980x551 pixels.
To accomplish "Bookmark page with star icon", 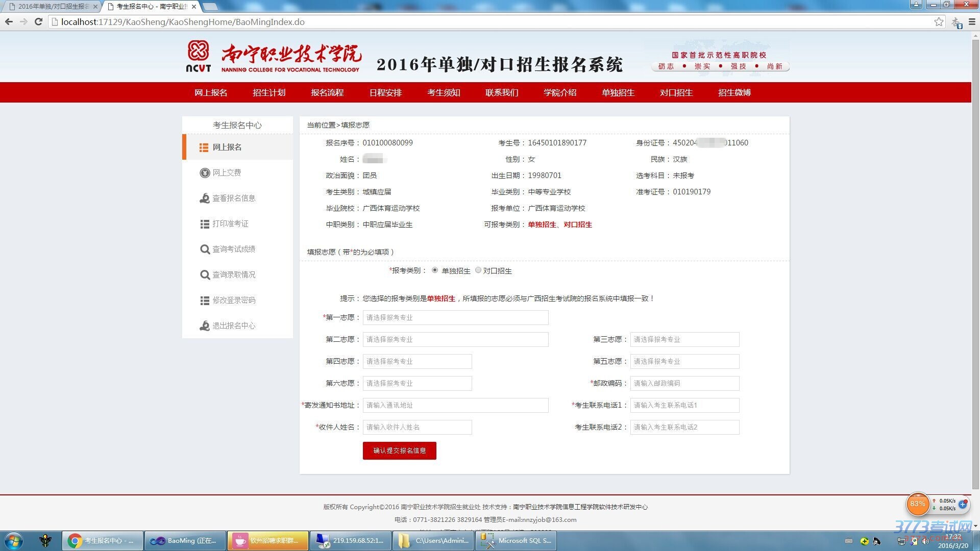I will pyautogui.click(x=939, y=22).
